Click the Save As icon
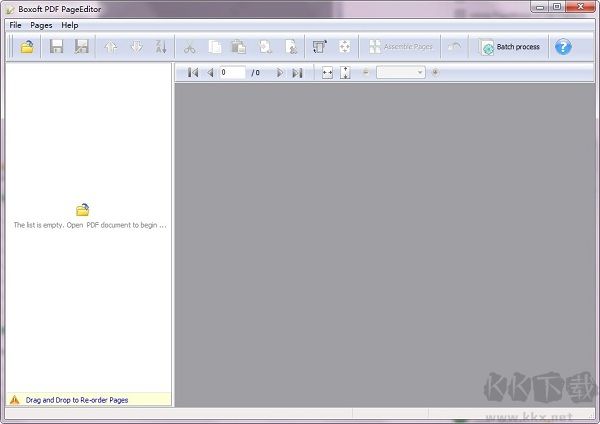The image size is (600, 424). (82, 47)
